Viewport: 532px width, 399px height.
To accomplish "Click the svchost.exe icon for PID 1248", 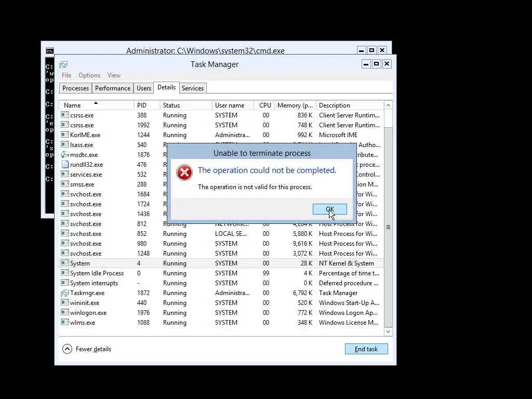I will pos(65,253).
